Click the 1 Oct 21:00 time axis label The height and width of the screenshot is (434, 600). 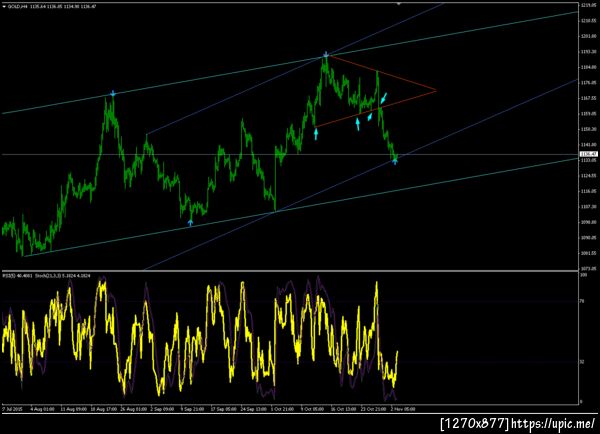coord(282,409)
